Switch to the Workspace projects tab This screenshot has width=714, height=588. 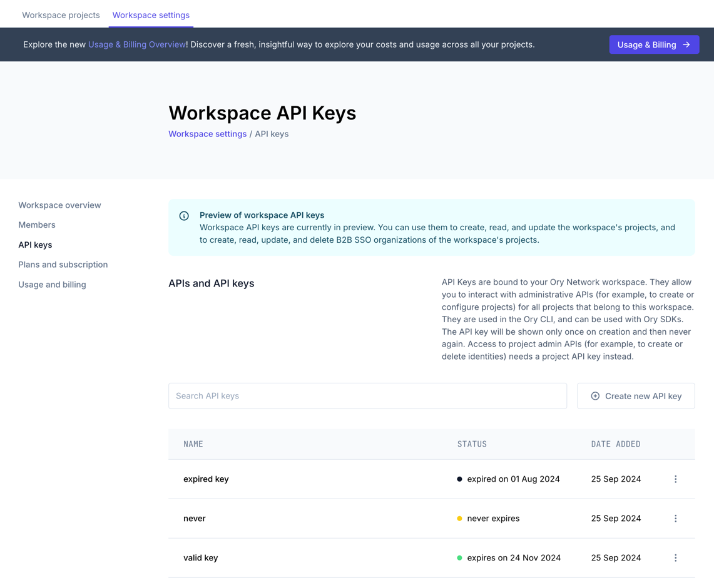click(x=61, y=14)
